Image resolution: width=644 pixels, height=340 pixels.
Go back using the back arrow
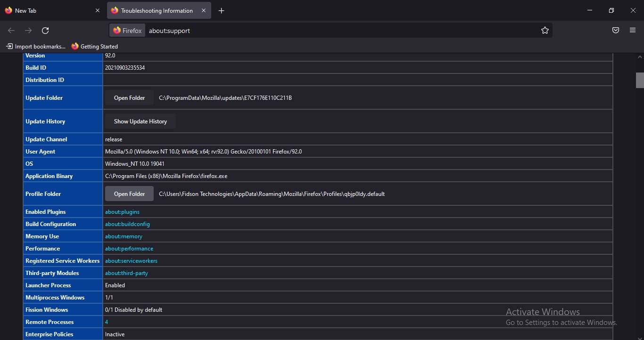click(x=11, y=31)
